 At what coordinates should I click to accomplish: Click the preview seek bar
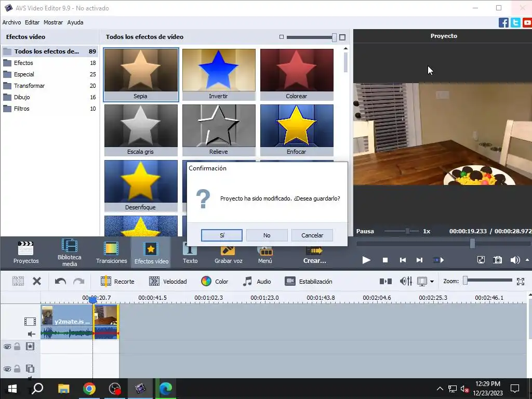click(x=443, y=243)
